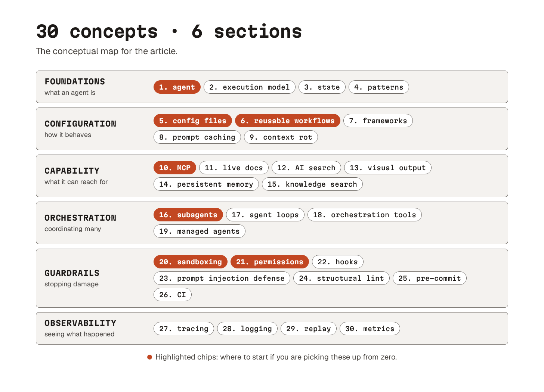Choose the '12. AI search' chip

(x=306, y=168)
